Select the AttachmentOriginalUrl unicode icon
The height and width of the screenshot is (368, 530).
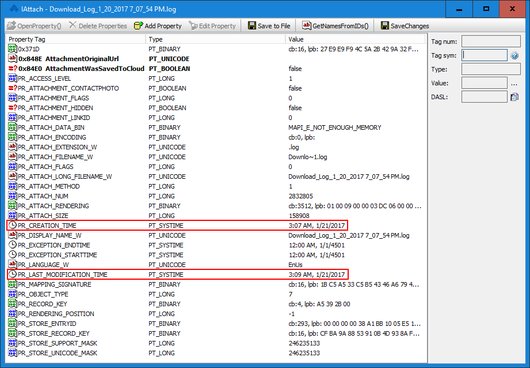[x=12, y=59]
